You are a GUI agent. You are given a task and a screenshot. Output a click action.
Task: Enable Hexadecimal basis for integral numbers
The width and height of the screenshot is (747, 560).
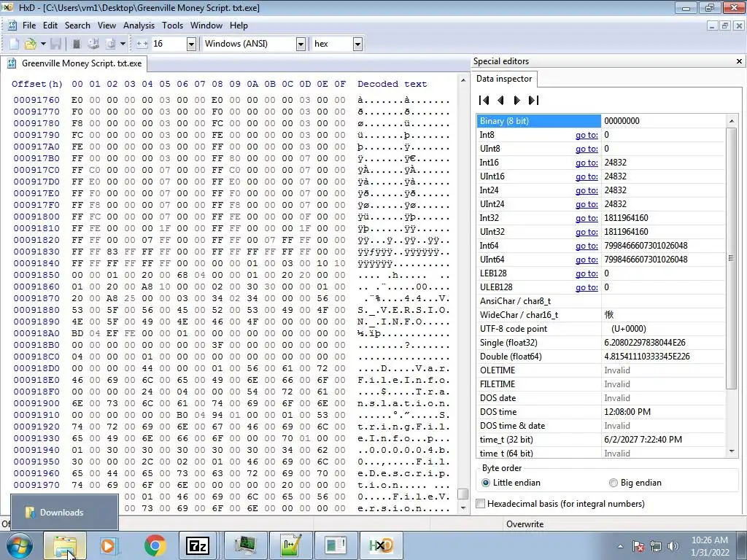click(x=562, y=503)
